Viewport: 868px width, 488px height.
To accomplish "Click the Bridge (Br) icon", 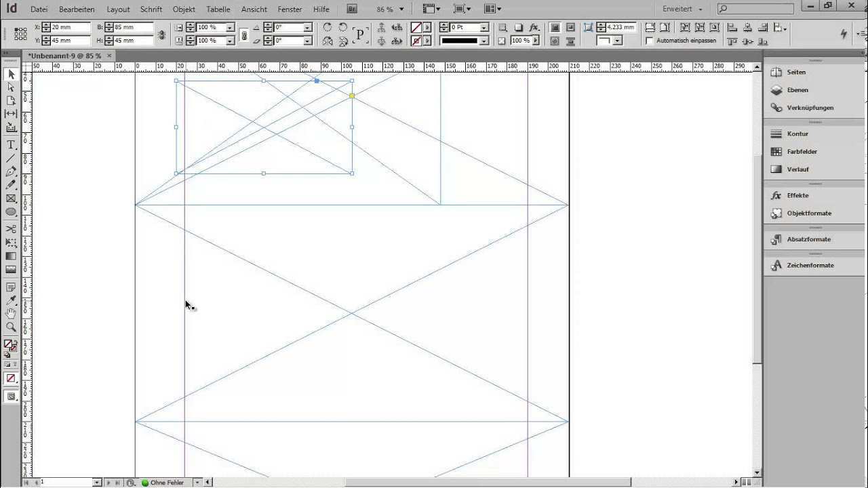I will pyautogui.click(x=352, y=9).
